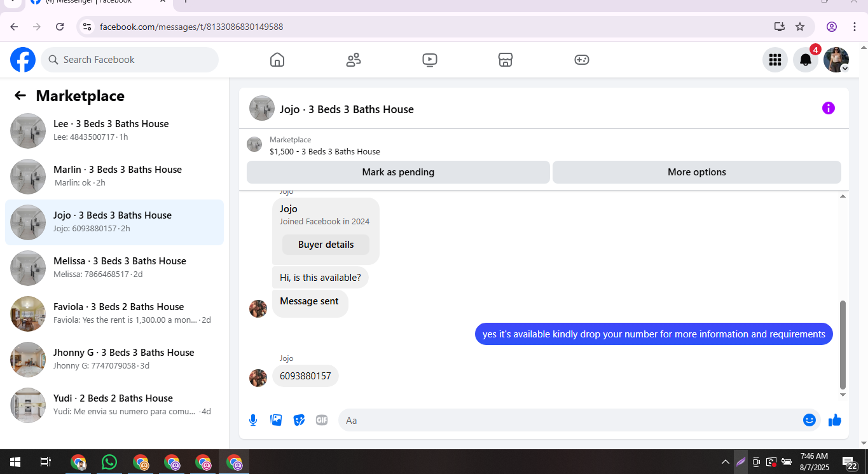Screen dimensions: 868x474
Task: Bookmark this page with the star
Action: 800,27
